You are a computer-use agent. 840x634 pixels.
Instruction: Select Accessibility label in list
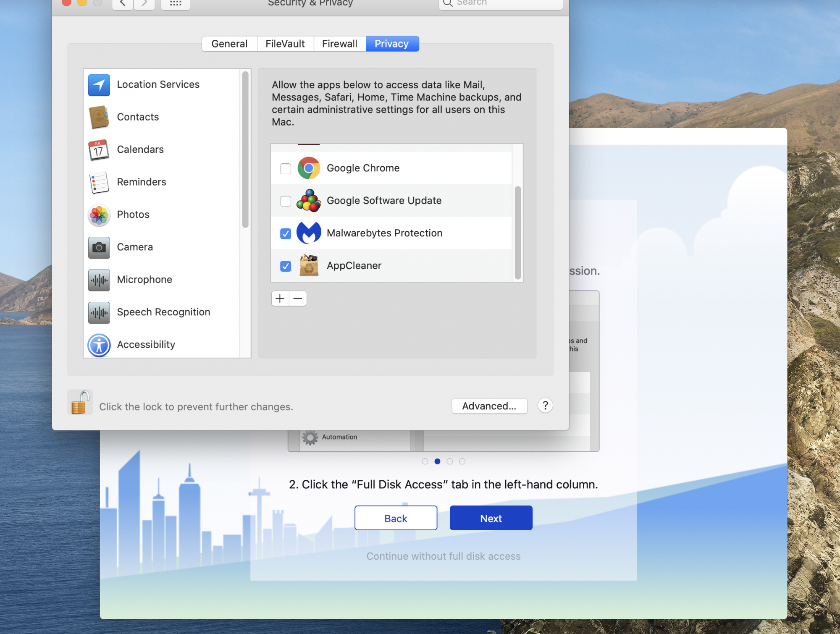146,345
